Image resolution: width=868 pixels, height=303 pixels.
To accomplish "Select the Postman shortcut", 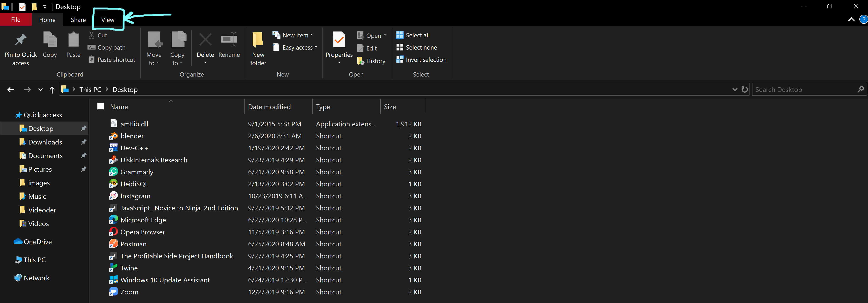I will [133, 244].
